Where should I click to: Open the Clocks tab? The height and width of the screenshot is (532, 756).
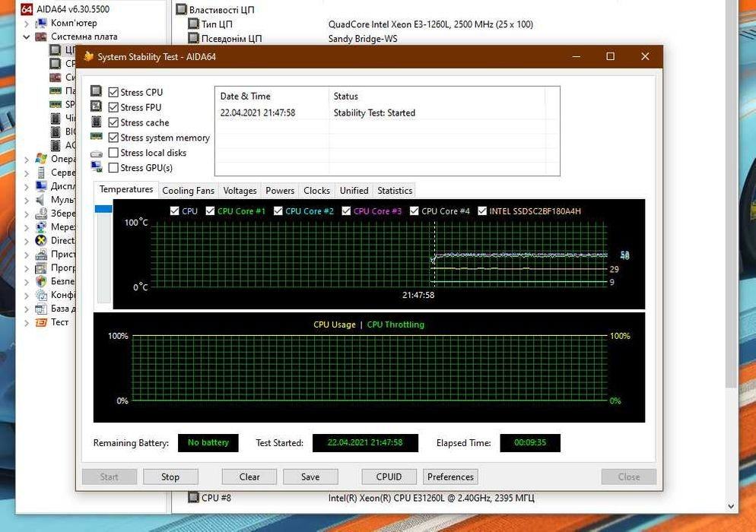pos(316,190)
